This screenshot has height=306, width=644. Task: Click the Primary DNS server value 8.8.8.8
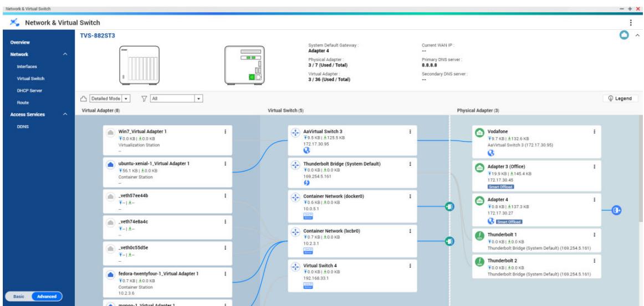pyautogui.click(x=429, y=65)
